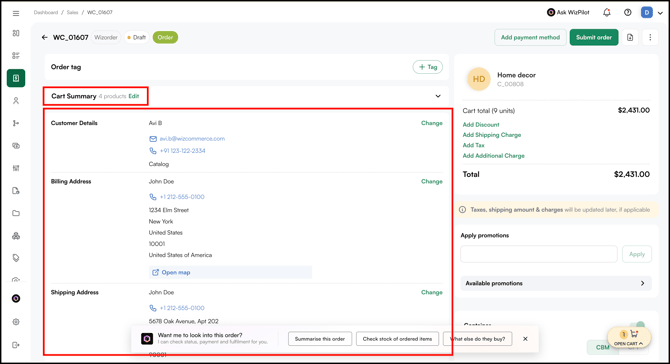Click the billing phone number +1 212-555-0100

(182, 197)
